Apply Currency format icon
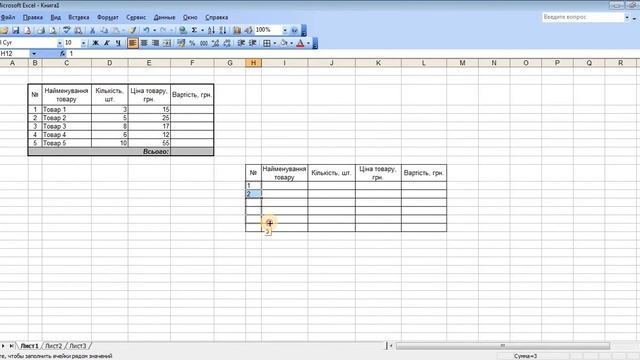The width and height of the screenshot is (640, 360). [181, 43]
